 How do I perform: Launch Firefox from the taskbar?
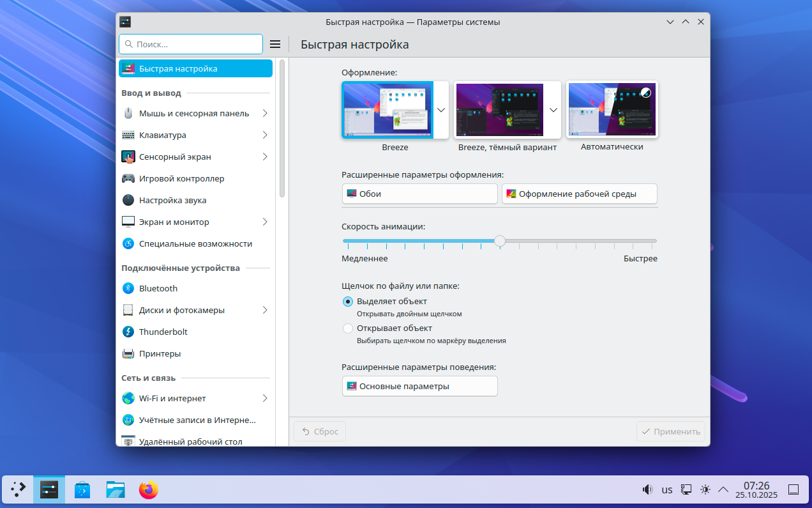(149, 490)
